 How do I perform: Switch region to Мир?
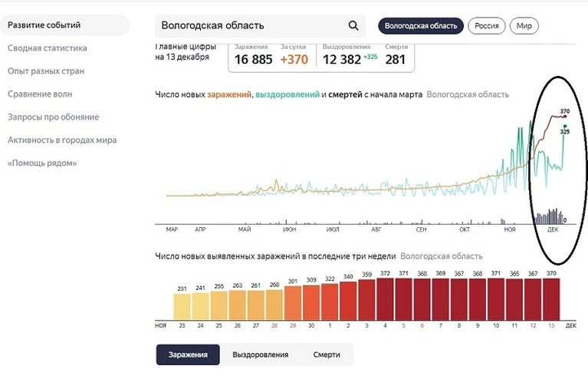click(524, 26)
